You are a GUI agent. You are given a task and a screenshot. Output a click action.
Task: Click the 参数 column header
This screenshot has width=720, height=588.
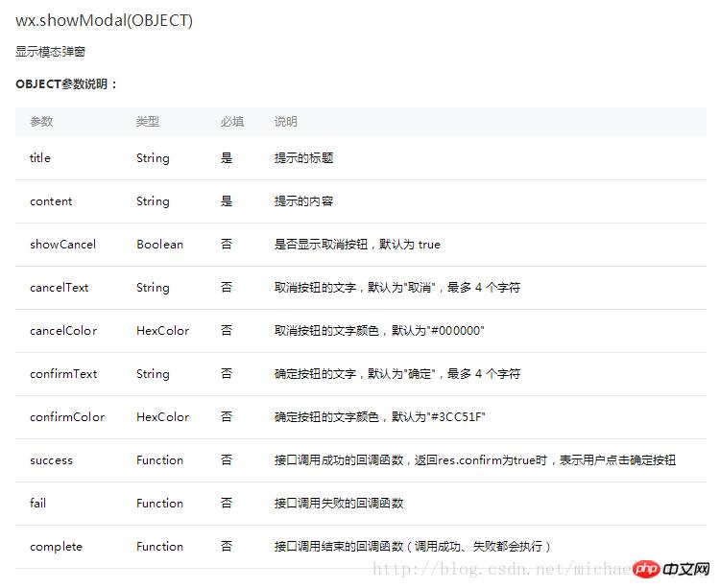41,122
